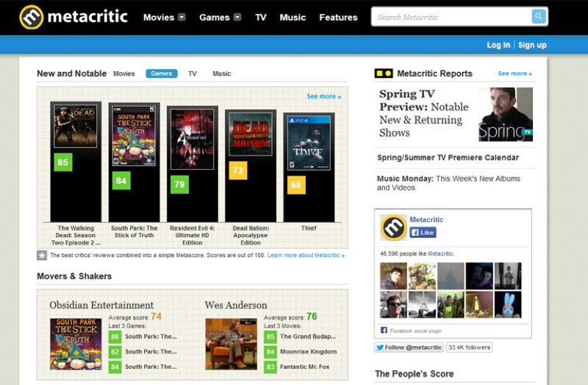This screenshot has height=385, width=588.
Task: Click Follow @metacritic Twitter button
Action: (x=409, y=348)
